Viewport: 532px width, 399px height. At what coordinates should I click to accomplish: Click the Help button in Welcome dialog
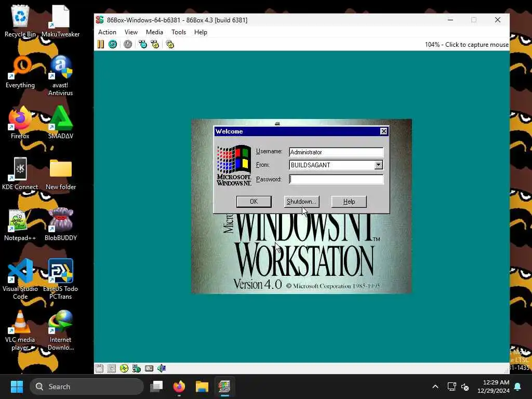point(349,202)
